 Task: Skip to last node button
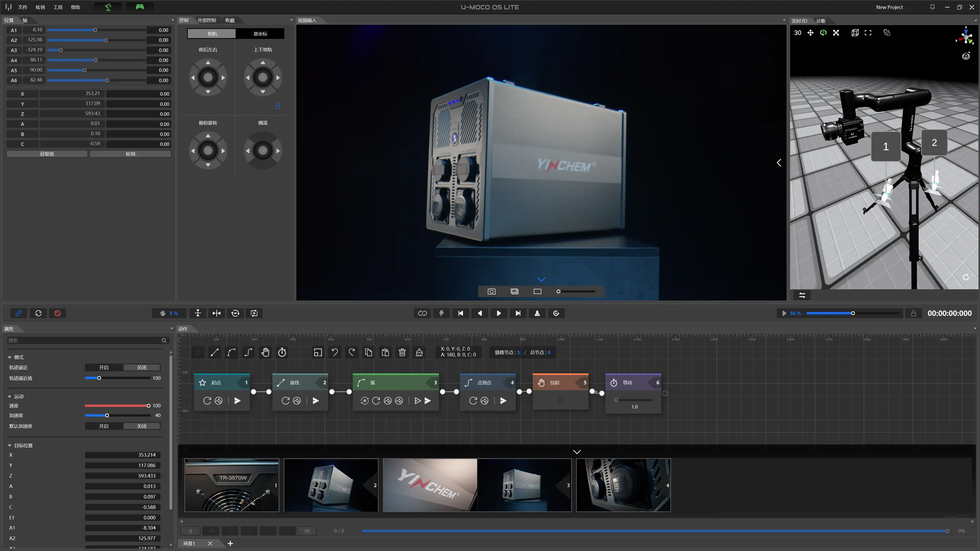[518, 313]
